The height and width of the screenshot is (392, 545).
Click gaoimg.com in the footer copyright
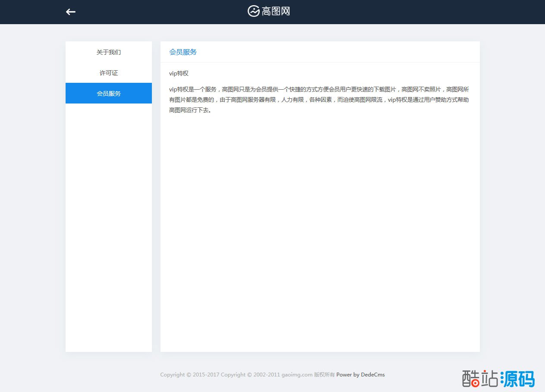pyautogui.click(x=296, y=375)
